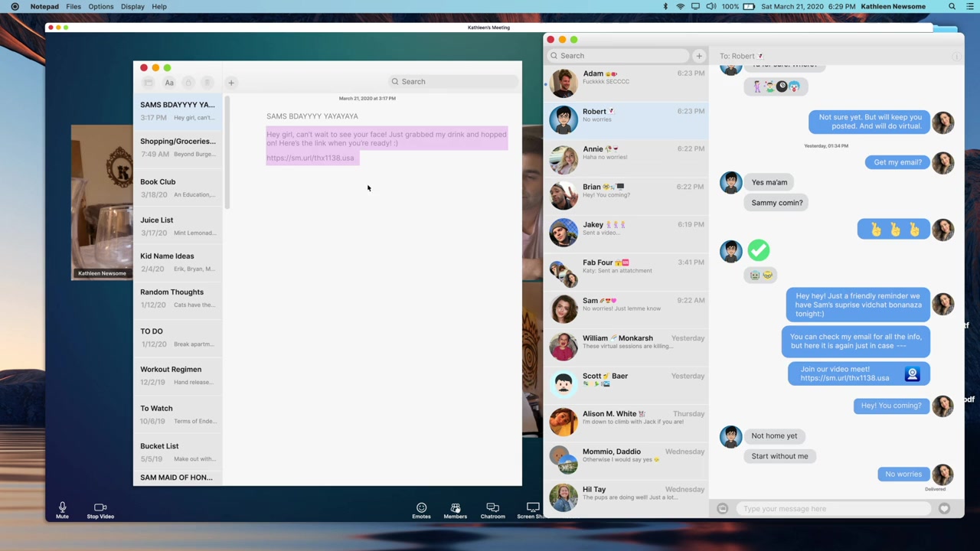980x551 pixels.
Task: Stop video in meeting toolbar
Action: click(x=100, y=510)
